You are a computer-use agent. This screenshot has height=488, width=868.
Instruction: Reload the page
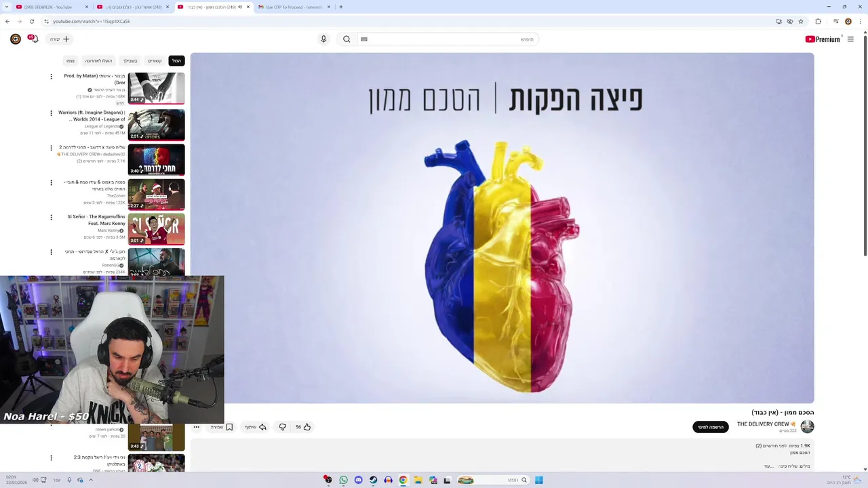(x=31, y=21)
